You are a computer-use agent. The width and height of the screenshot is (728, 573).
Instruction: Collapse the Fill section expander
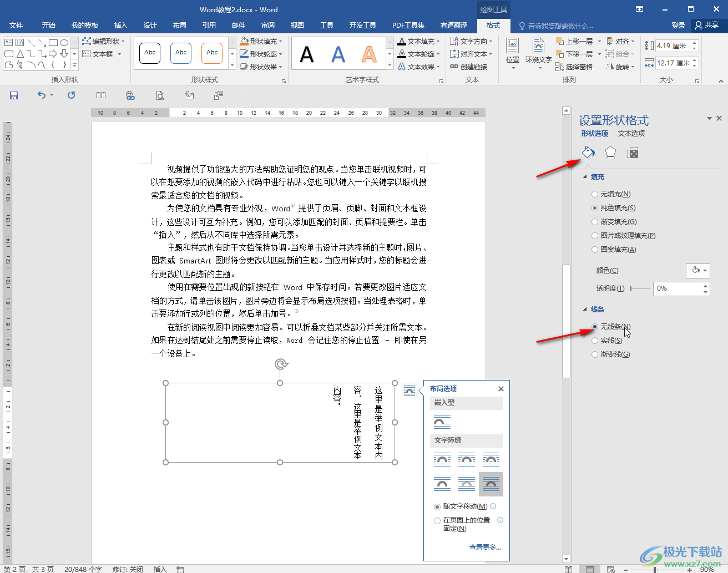click(x=585, y=177)
